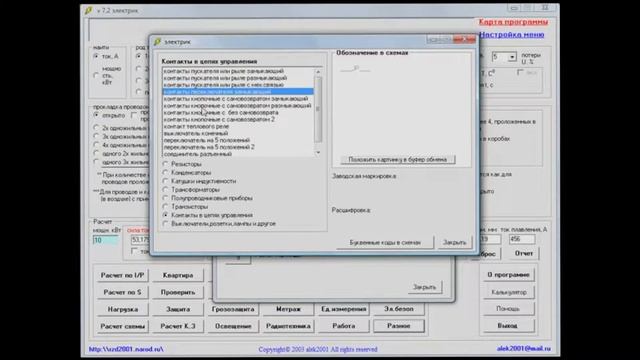The image size is (640, 360).
Task: Click 'Расчет по I/P' button
Action: click(122, 276)
